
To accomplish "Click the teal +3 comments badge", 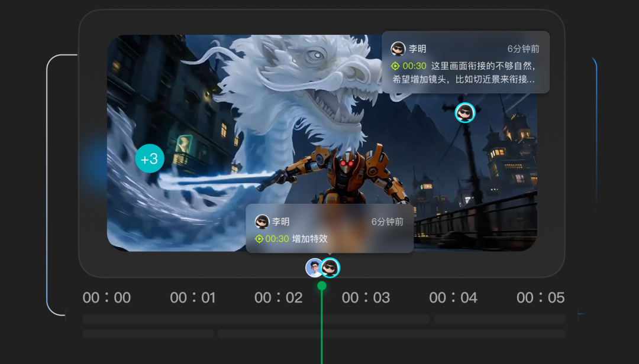I will [149, 158].
